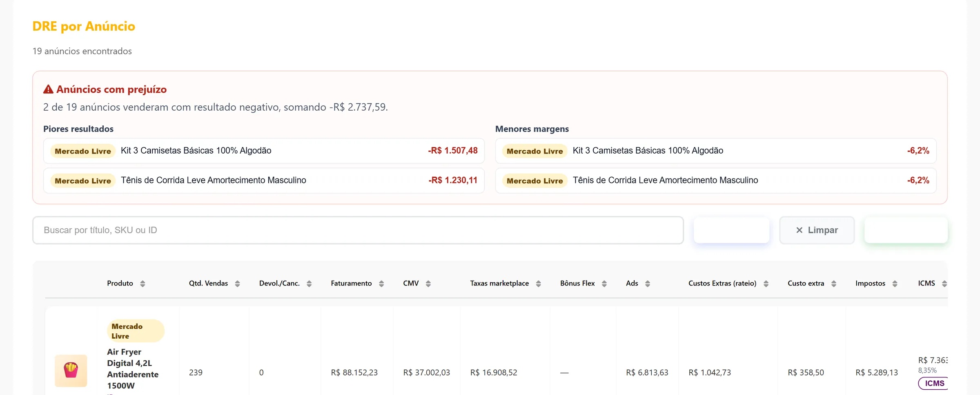
Task: Click the DRE por Anúncio heading
Action: click(x=84, y=27)
